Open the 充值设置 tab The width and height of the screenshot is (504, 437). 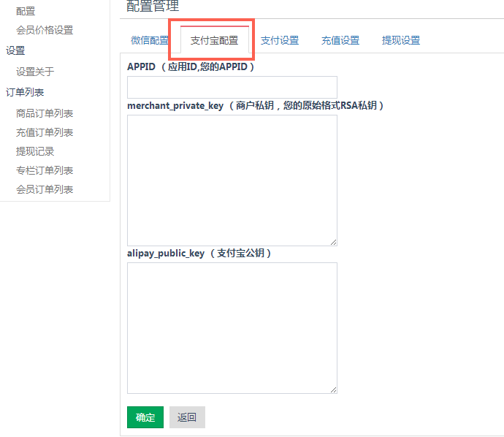pos(340,40)
